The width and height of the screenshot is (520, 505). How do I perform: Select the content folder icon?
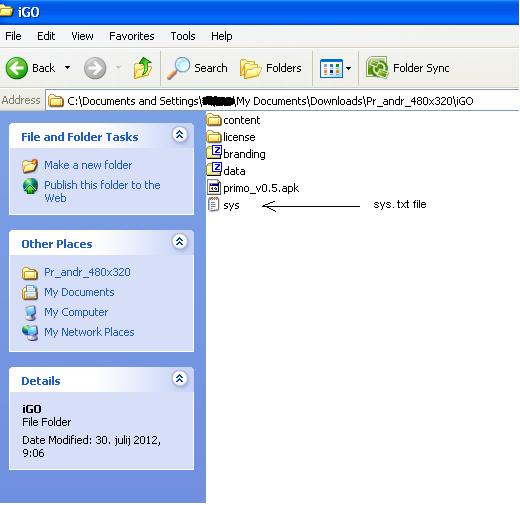coord(214,120)
